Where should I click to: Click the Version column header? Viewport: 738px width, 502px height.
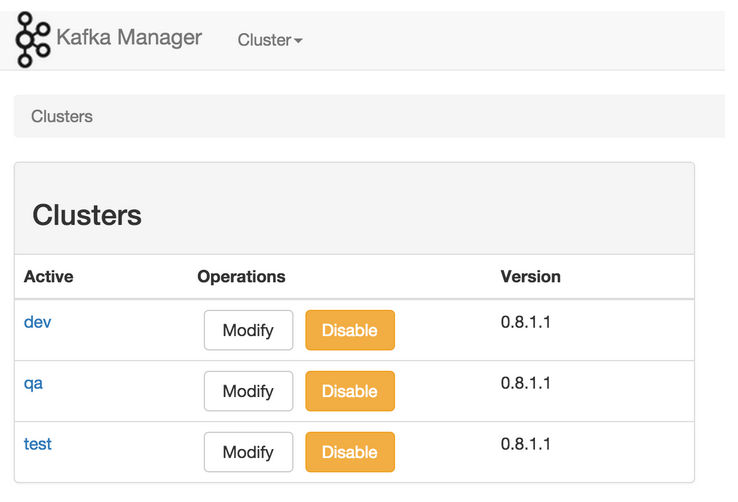[530, 277]
